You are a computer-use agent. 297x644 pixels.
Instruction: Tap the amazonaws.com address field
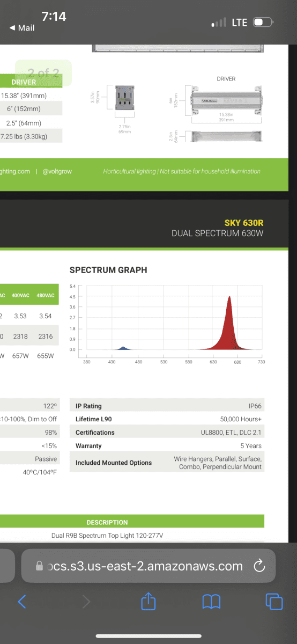pos(148,566)
